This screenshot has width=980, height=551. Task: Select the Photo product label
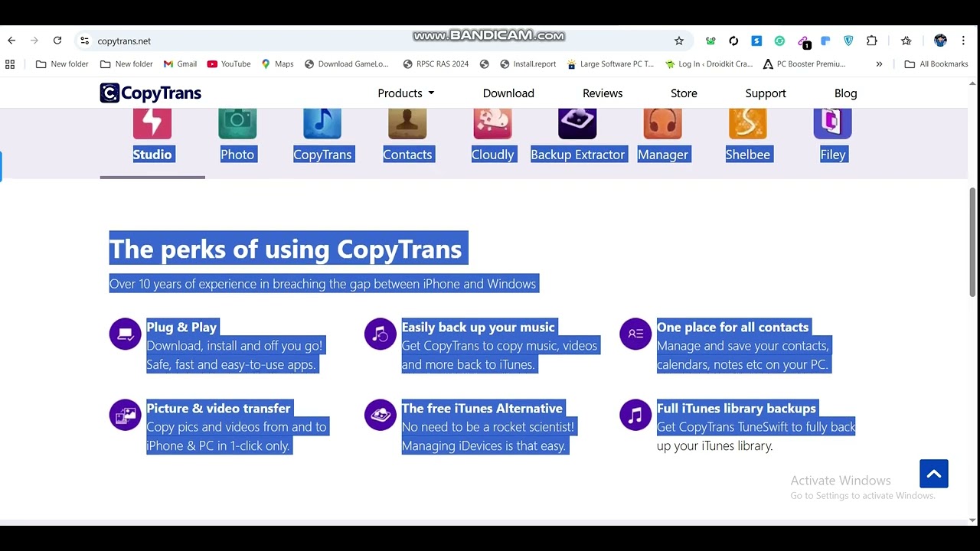pos(237,155)
